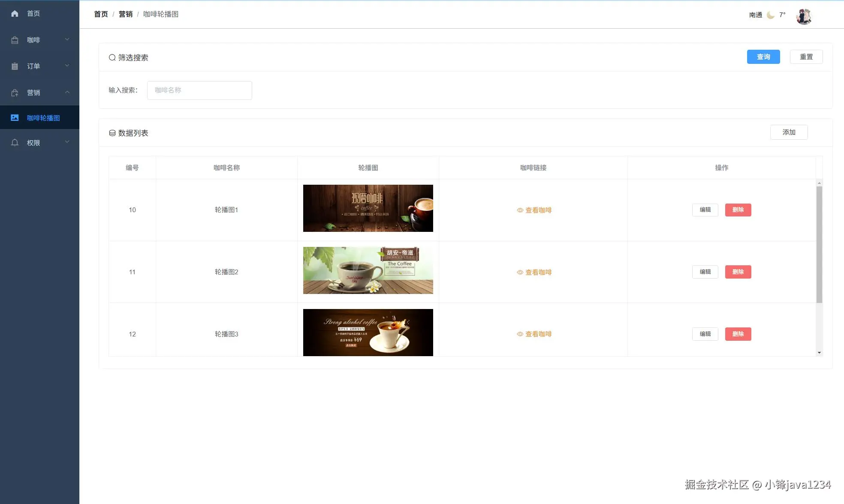Focus the 咖啡名称 search input
This screenshot has height=504, width=844.
pos(199,90)
